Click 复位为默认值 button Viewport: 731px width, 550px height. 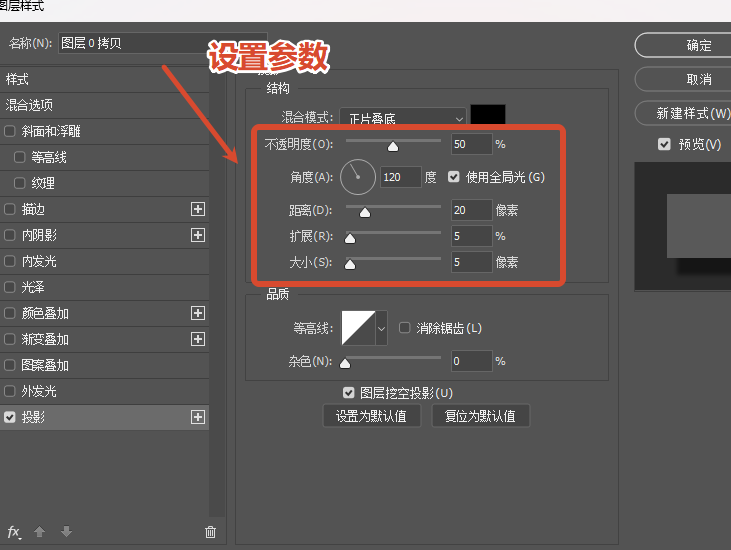pyautogui.click(x=480, y=416)
